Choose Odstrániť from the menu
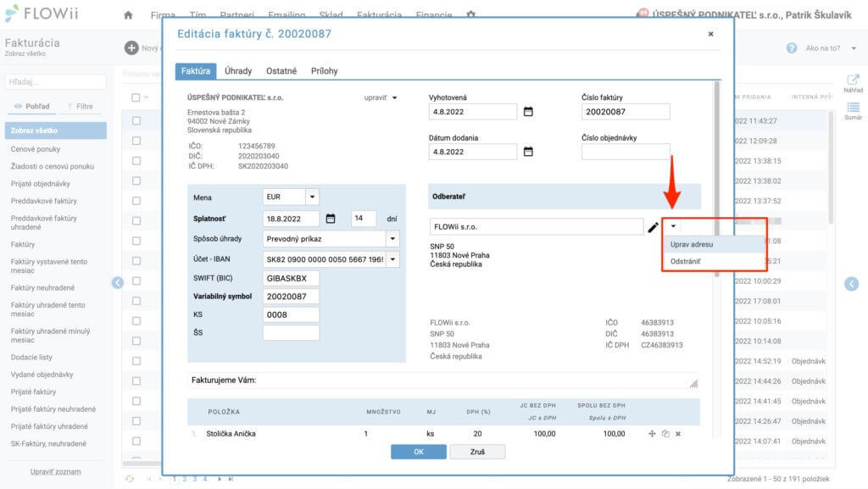 click(714, 262)
